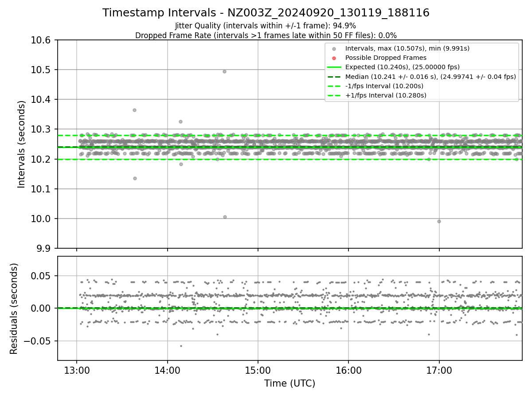532x399 pixels.
Task: Click the solid green line sample beside 'Expected' in the legend
Action: 334,67
